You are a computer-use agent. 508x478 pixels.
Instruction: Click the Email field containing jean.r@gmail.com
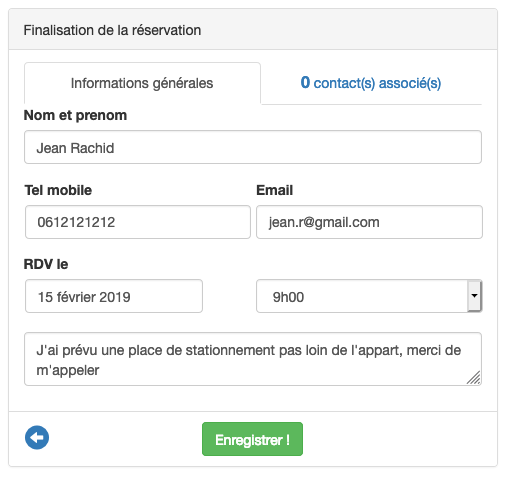(369, 222)
